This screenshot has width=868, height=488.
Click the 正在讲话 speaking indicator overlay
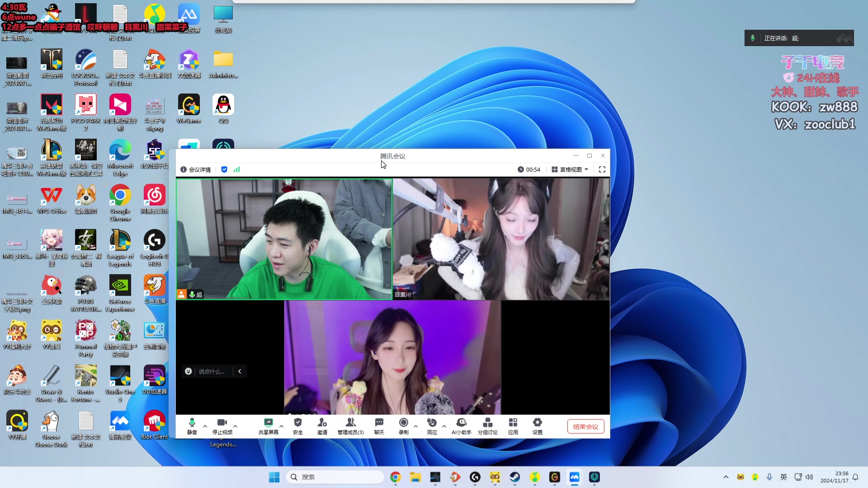pos(799,38)
